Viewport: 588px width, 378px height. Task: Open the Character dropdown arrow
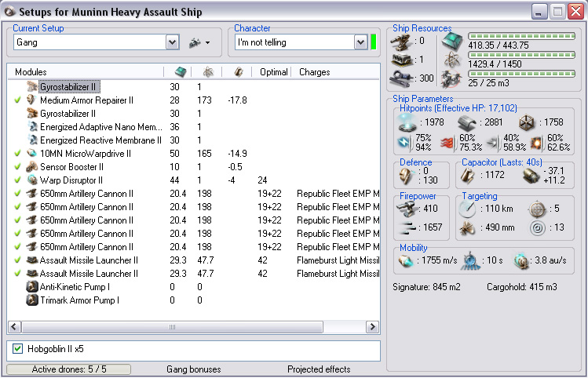(x=360, y=42)
